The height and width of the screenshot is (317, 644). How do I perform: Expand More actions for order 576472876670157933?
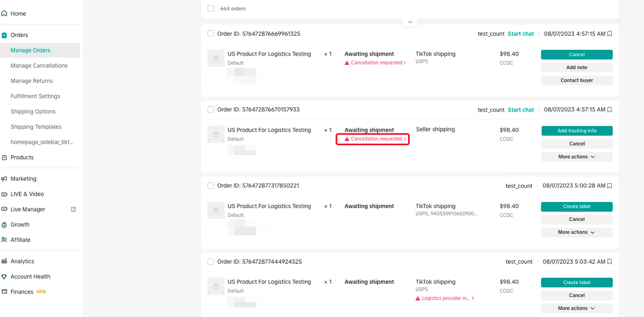click(577, 157)
